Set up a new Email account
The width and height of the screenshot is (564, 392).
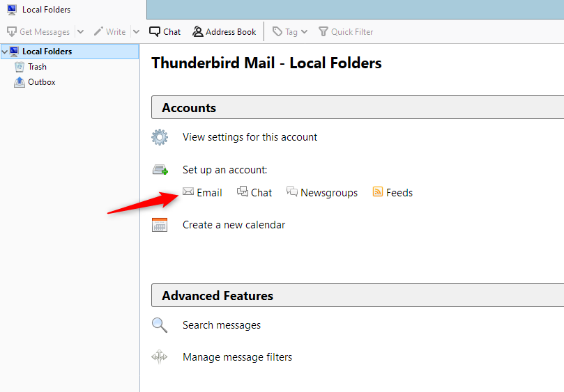(x=209, y=193)
